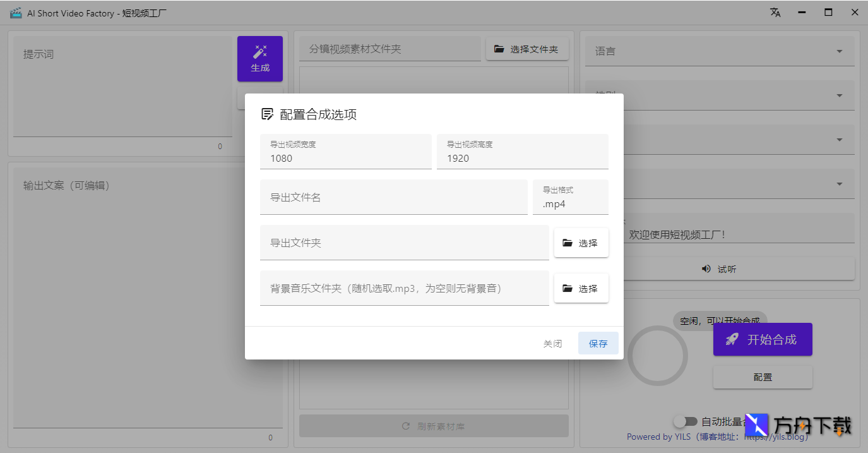Screen dimensions: 868x453
Task: Click the folder icon on 选择文件夹 button
Action: pyautogui.click(x=499, y=49)
